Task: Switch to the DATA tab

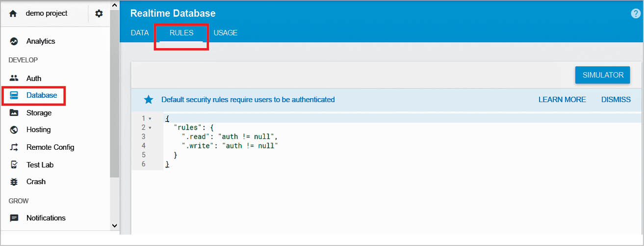Action: [140, 33]
